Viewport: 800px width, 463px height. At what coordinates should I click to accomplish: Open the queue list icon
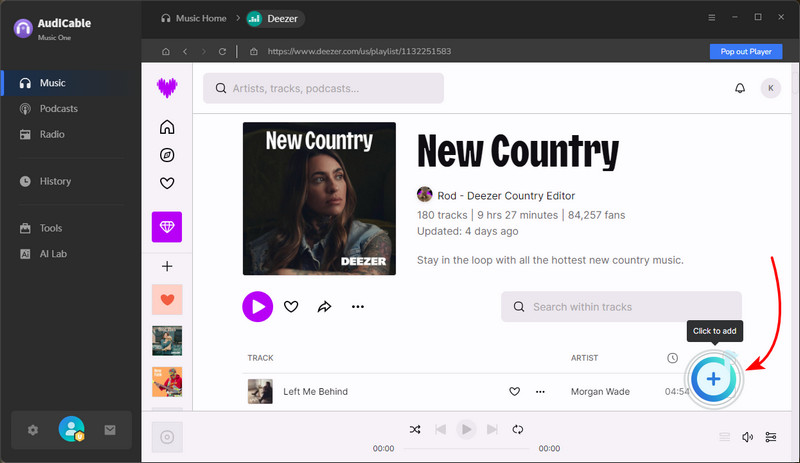point(724,437)
